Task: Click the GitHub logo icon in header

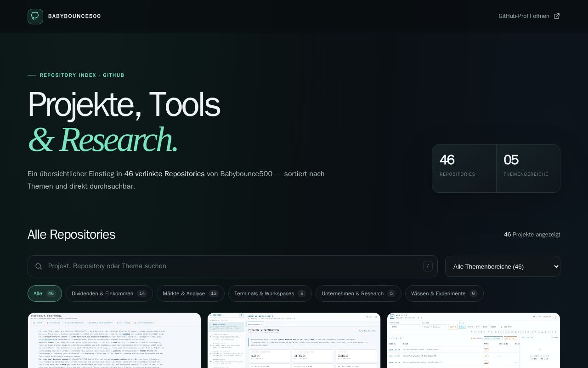Action: (35, 16)
